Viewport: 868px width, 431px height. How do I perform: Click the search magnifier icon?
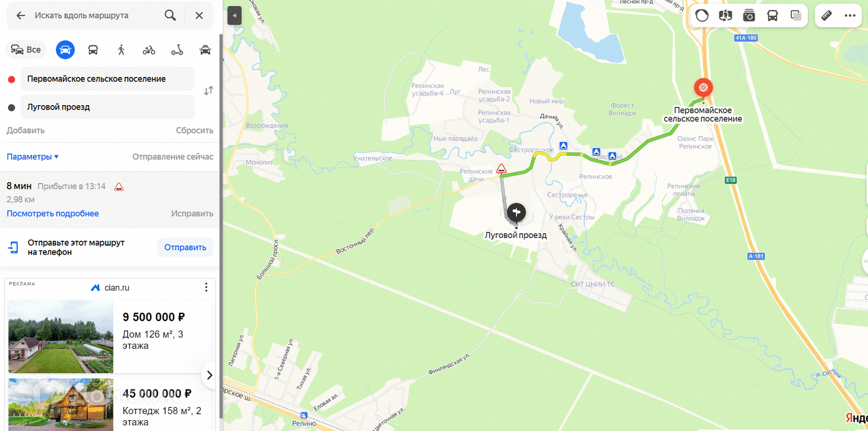pos(170,15)
